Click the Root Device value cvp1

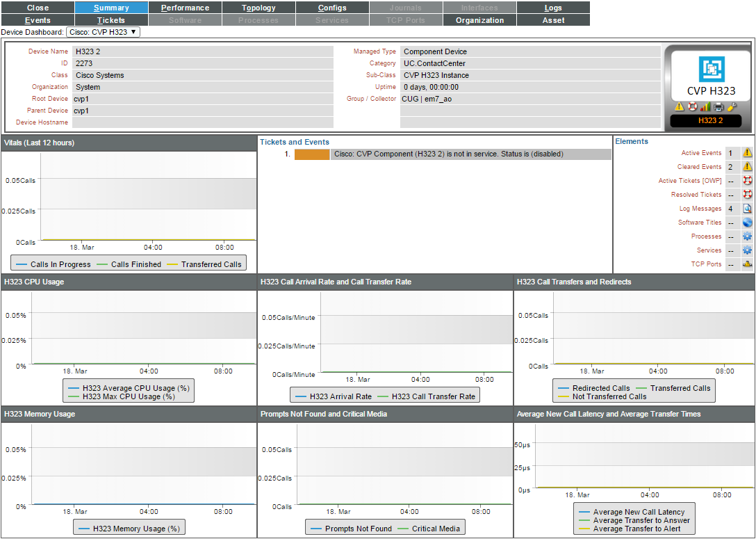(x=81, y=99)
